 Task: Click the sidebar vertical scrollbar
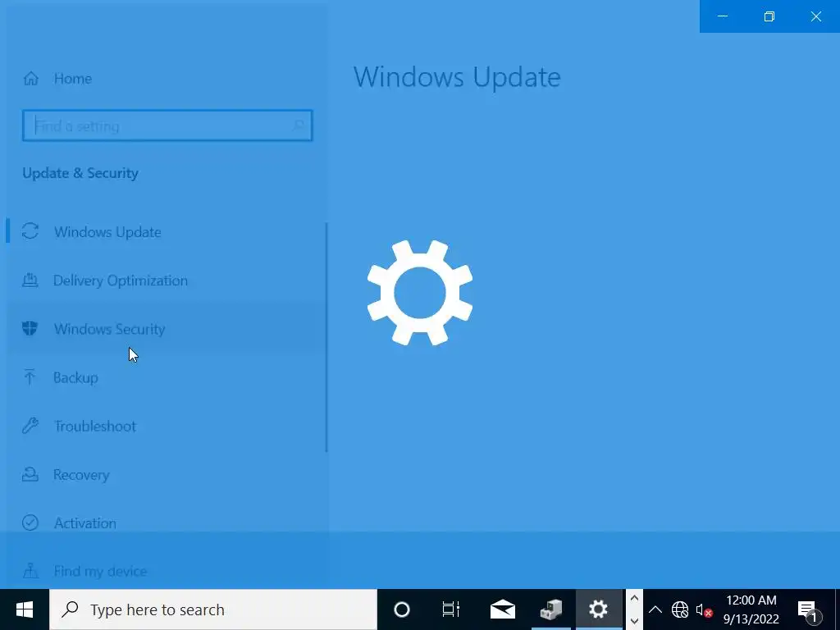(326, 337)
